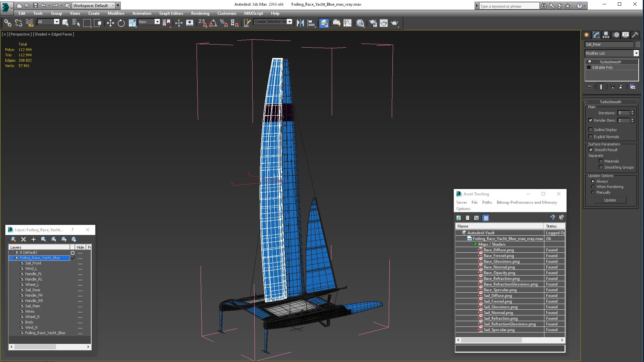Image resolution: width=644 pixels, height=362 pixels.
Task: Switch to the Hierarchy command panel tab
Action: tap(606, 35)
